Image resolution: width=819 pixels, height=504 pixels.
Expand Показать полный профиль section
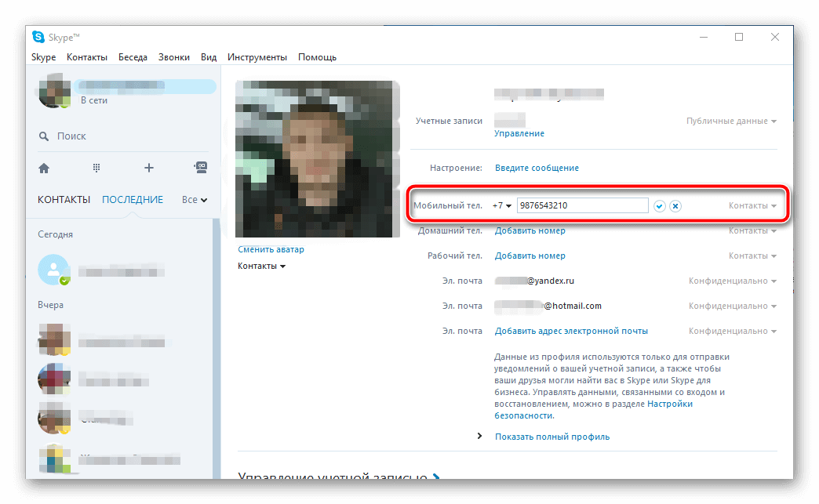551,437
